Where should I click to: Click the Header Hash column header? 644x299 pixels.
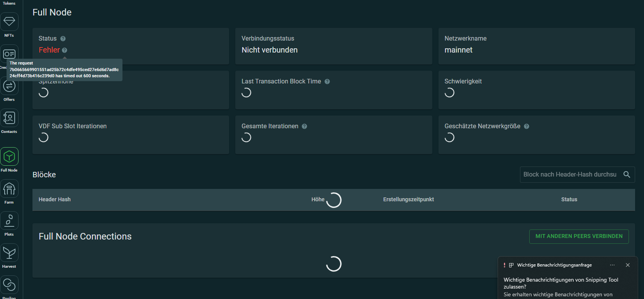pyautogui.click(x=54, y=200)
